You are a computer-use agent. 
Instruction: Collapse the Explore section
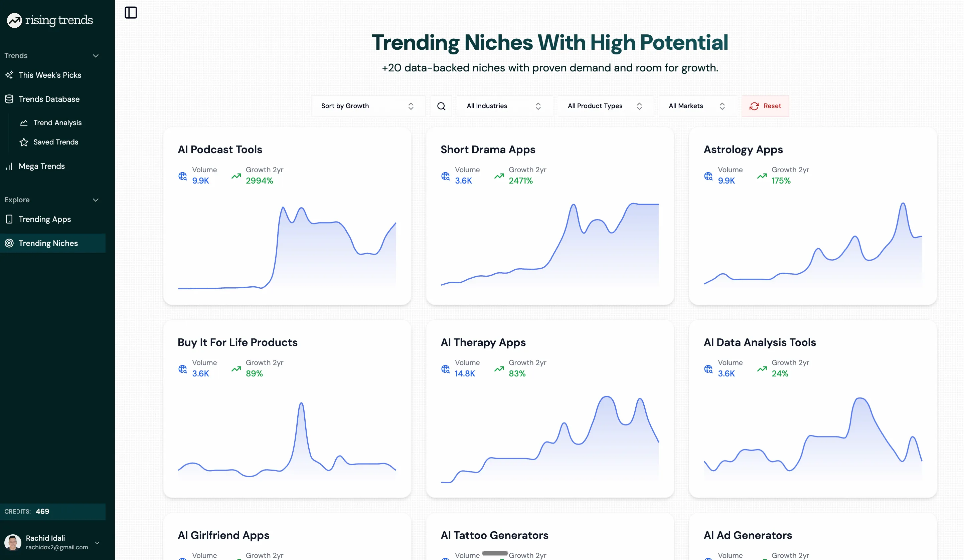click(x=96, y=200)
